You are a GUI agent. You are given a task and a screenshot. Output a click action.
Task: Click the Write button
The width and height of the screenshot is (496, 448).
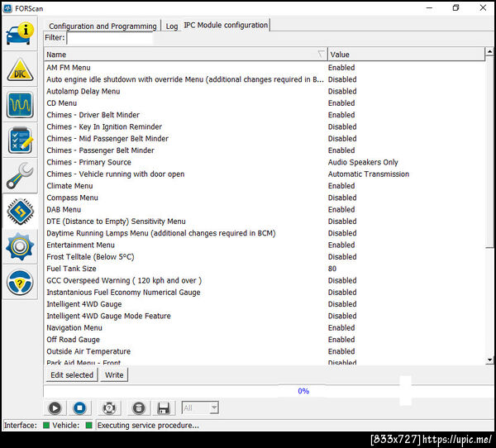(x=114, y=375)
